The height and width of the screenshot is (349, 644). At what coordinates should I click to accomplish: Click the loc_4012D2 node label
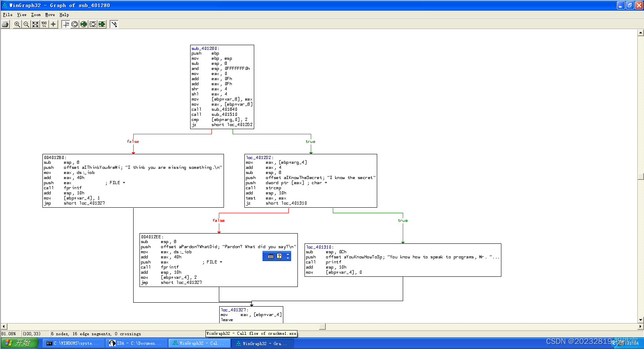click(259, 157)
